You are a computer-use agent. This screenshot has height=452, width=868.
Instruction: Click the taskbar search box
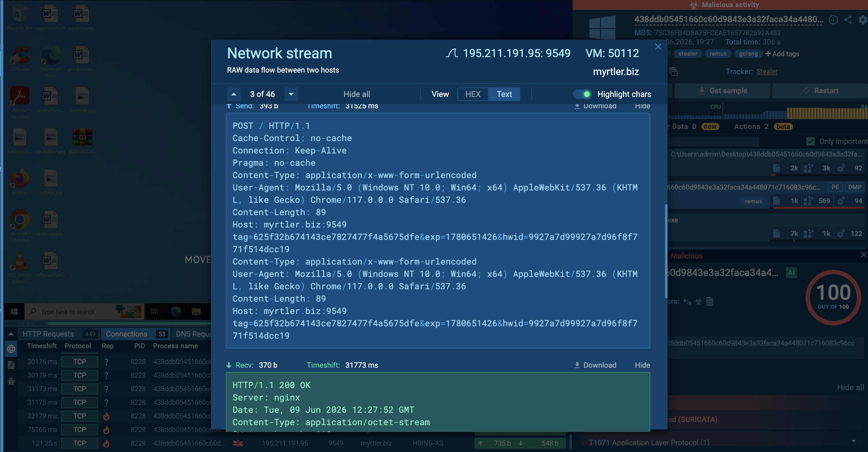84,312
